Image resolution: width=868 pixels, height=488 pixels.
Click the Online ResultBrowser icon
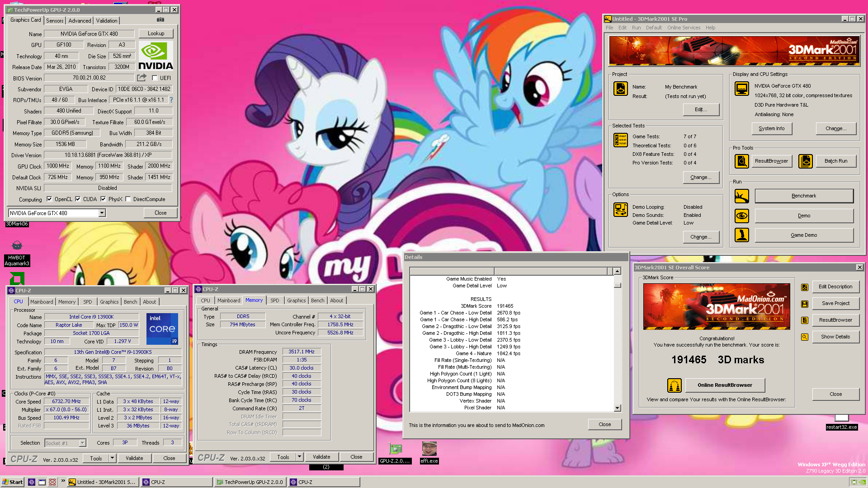(675, 385)
